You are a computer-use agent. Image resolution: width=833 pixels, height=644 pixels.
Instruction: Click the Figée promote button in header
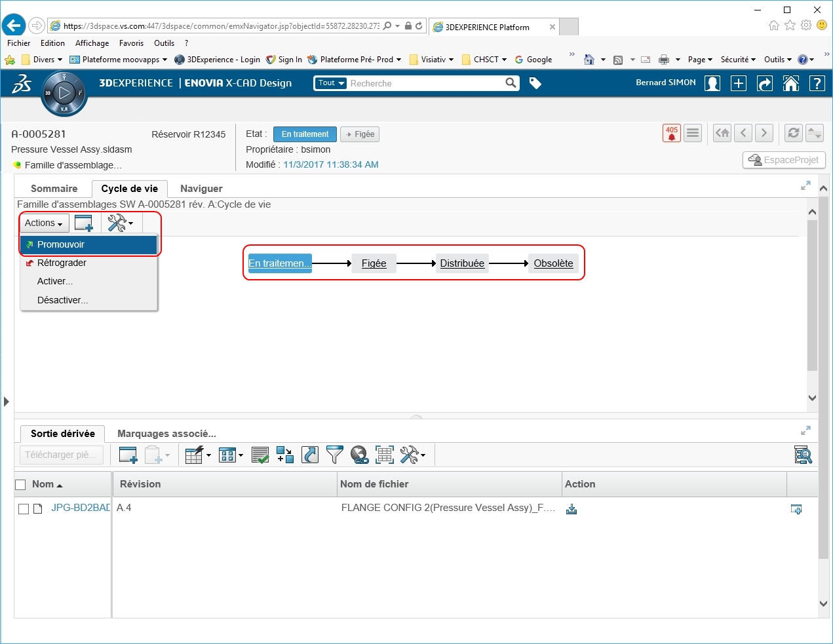tap(360, 134)
